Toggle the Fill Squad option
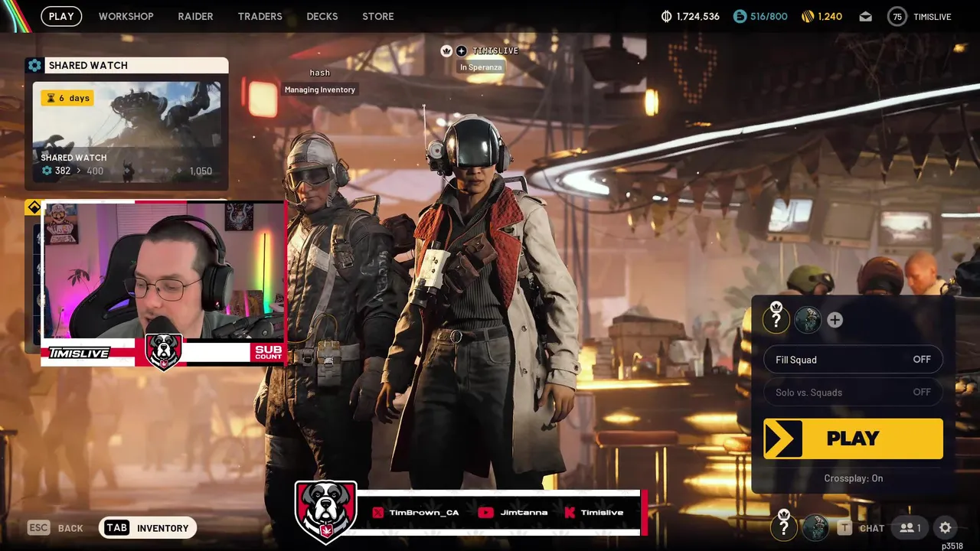The width and height of the screenshot is (980, 551). click(x=853, y=360)
